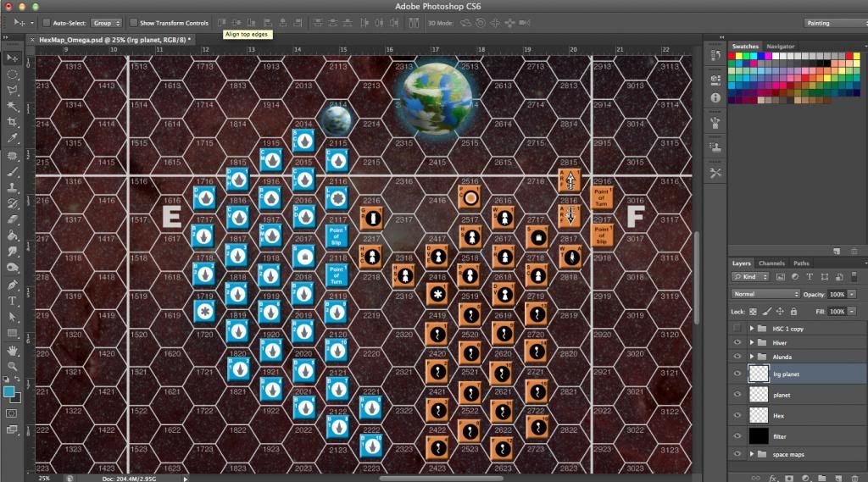Expand the Alunda group

coord(752,357)
